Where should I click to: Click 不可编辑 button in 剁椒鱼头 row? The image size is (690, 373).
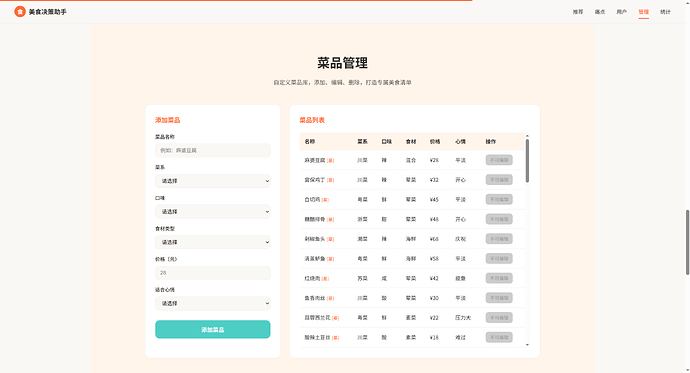coord(499,239)
